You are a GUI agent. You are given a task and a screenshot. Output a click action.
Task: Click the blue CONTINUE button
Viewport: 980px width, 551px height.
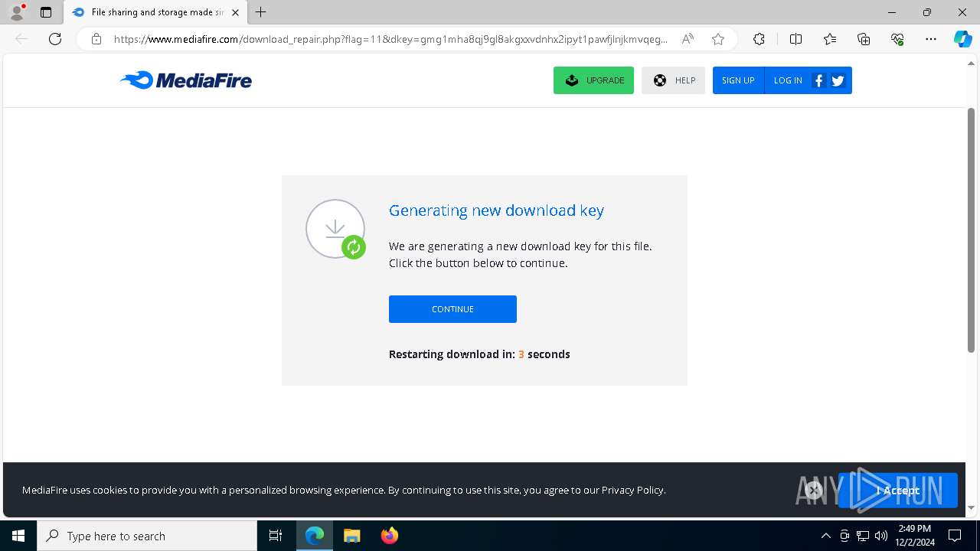click(452, 309)
